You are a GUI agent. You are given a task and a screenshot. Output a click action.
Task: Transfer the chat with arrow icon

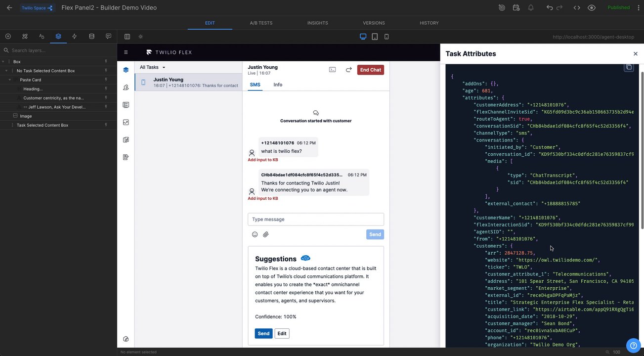click(348, 70)
